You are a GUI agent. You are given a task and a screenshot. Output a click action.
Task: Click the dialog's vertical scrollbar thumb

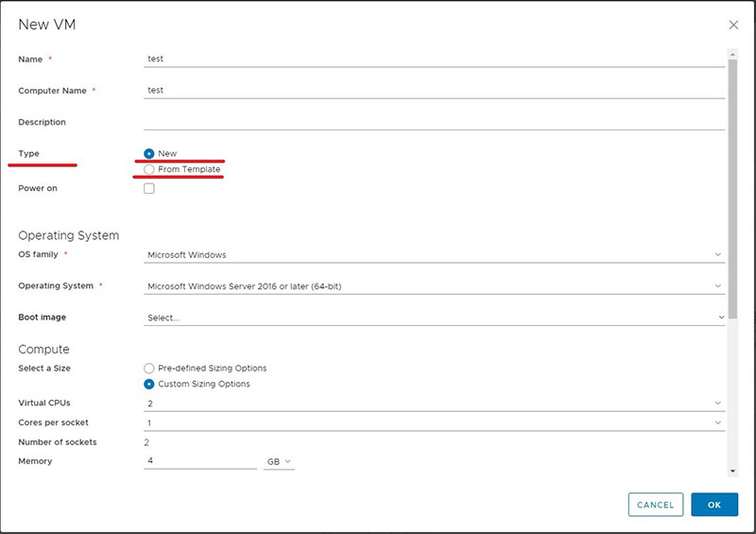[x=732, y=189]
